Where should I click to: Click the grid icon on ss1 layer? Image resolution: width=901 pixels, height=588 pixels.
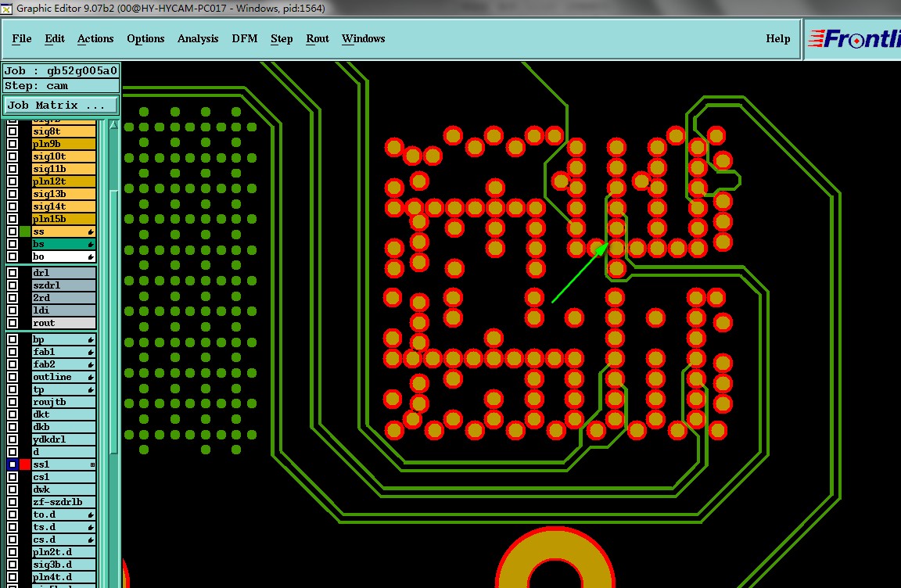(x=92, y=464)
